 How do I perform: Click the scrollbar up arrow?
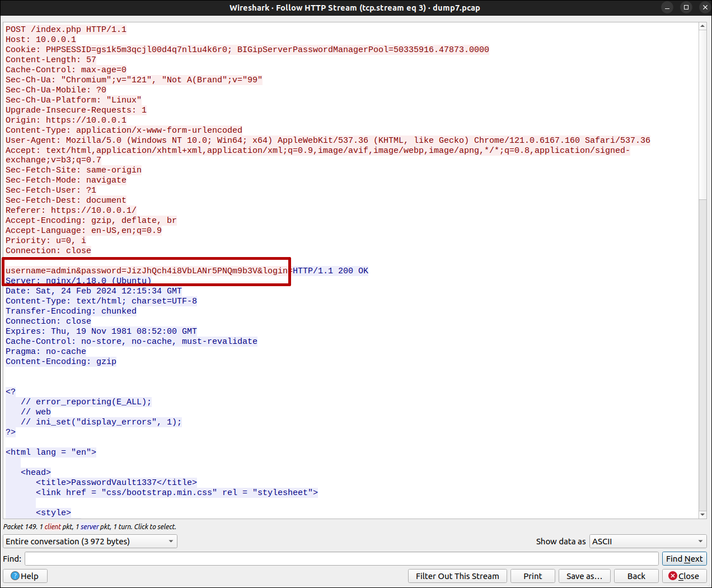(702, 26)
